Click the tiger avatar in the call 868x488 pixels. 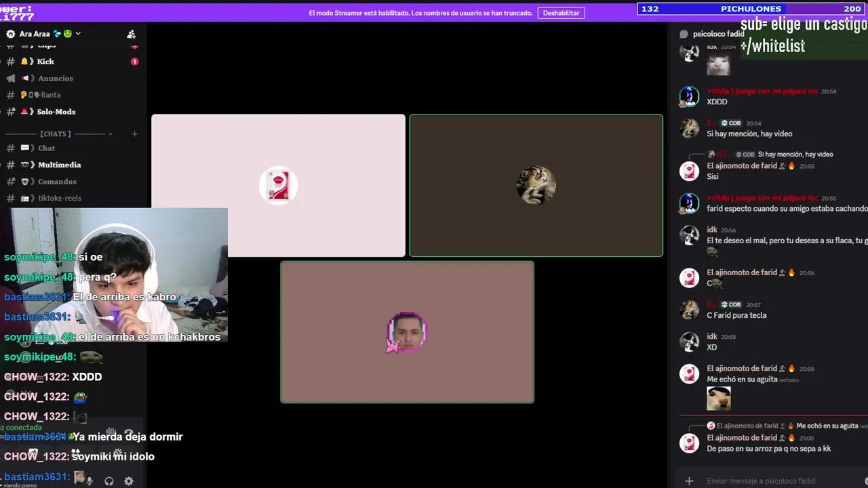tap(536, 186)
